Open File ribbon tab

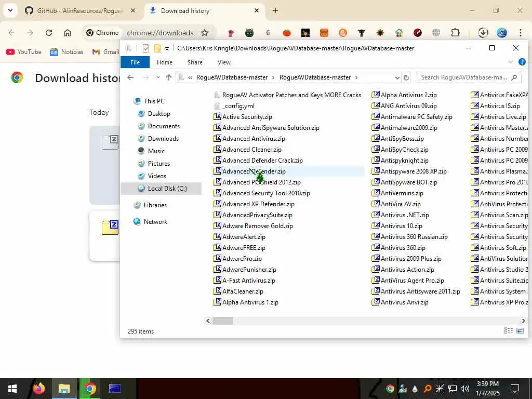(x=135, y=62)
